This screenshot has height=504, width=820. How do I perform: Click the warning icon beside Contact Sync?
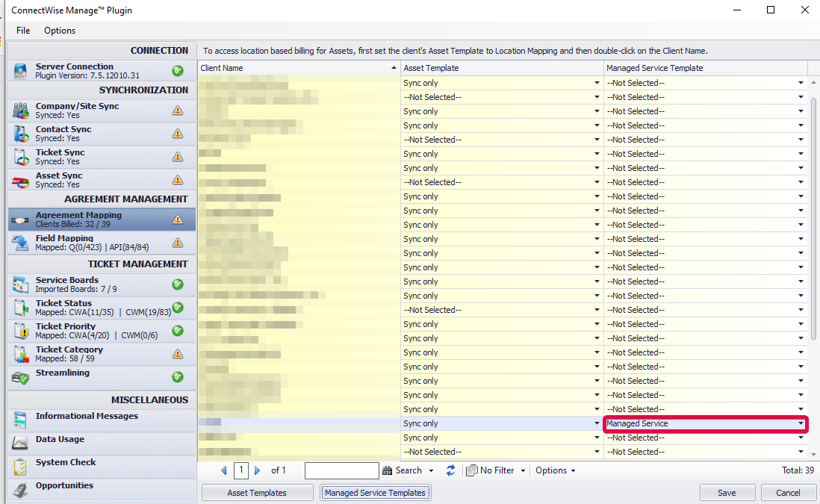click(x=178, y=134)
